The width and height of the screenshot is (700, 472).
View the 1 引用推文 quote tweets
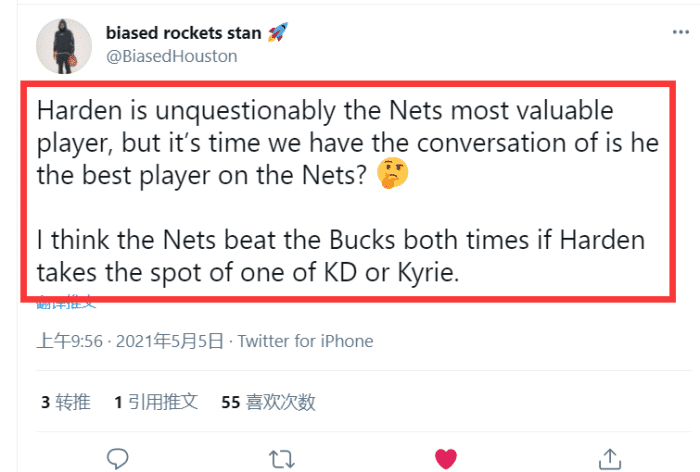(x=156, y=402)
